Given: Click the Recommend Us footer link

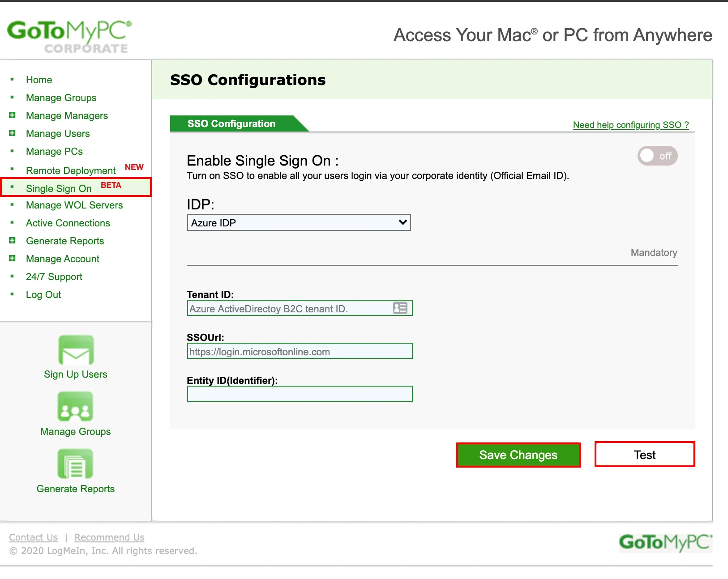Looking at the screenshot, I should click(109, 537).
